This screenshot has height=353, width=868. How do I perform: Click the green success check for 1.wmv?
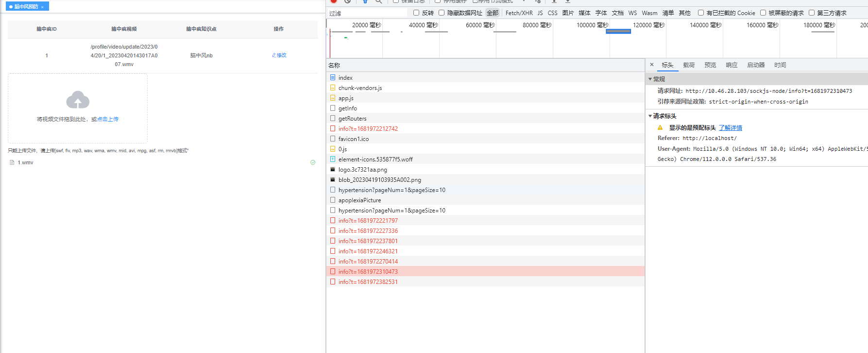pyautogui.click(x=313, y=162)
